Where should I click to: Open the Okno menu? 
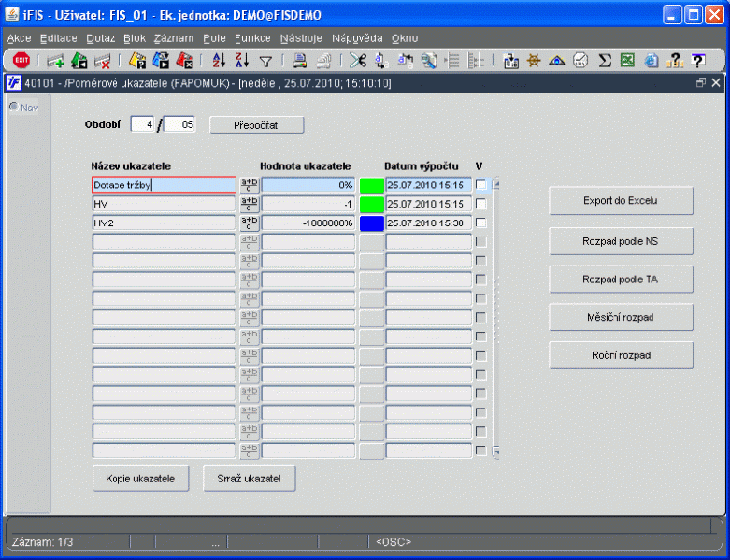pos(405,38)
